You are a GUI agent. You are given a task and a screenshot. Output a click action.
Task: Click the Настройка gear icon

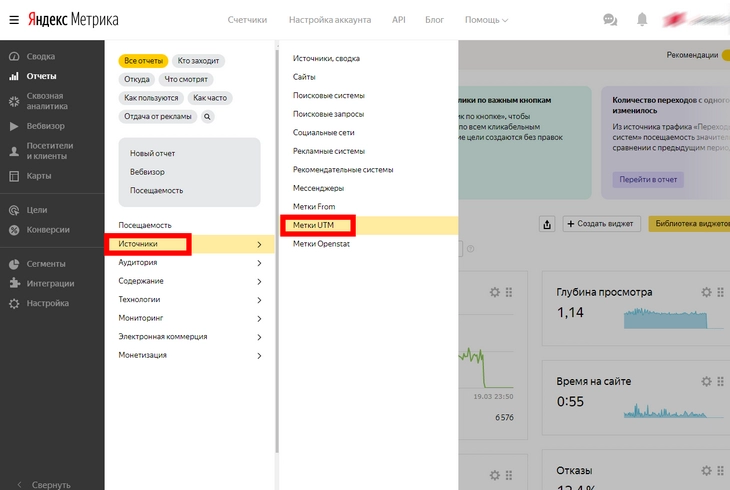pos(14,304)
